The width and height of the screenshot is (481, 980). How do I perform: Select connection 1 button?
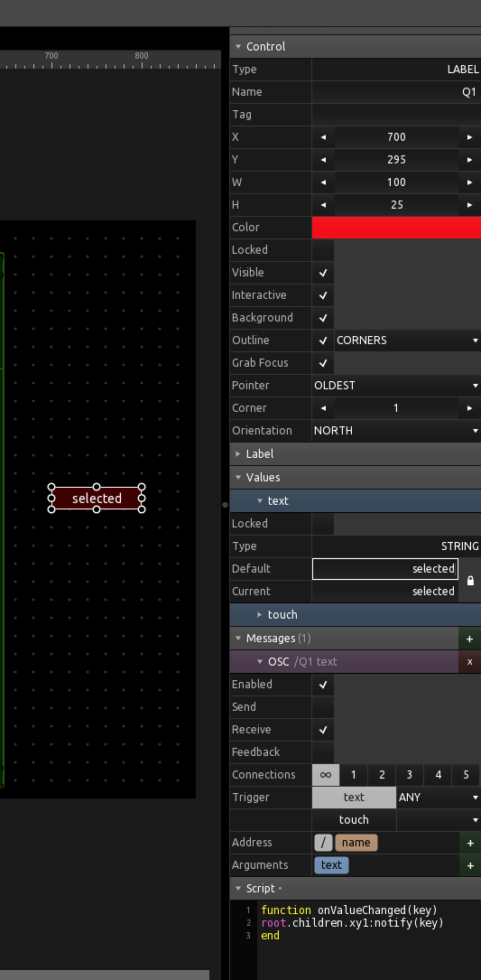(354, 774)
